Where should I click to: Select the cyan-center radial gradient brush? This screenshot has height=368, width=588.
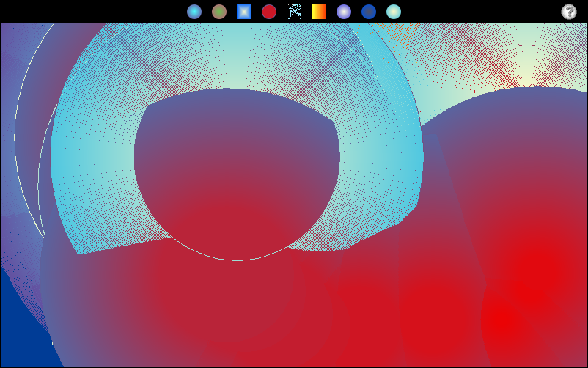click(194, 12)
